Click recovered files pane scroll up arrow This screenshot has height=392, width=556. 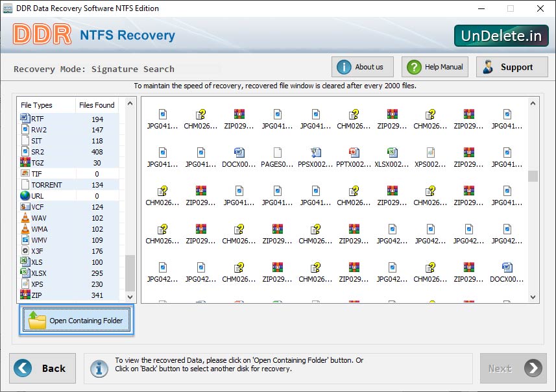point(533,104)
